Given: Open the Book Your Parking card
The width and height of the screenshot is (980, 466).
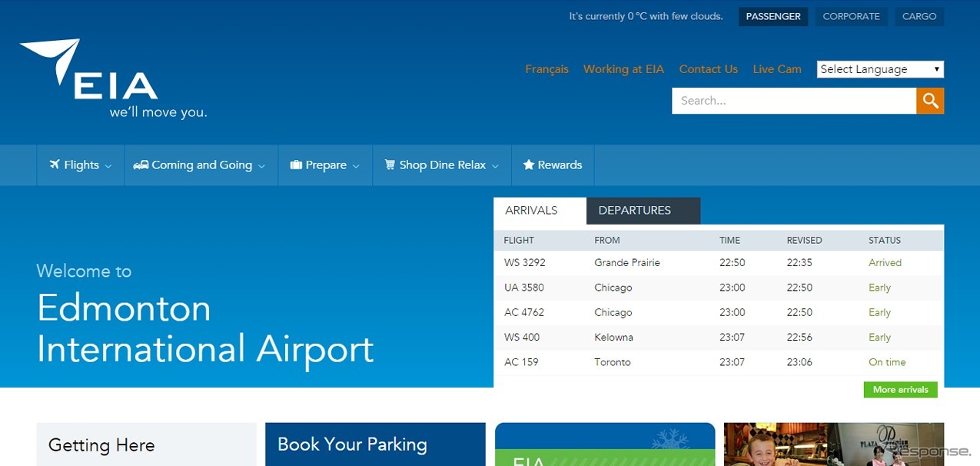Looking at the screenshot, I should [x=375, y=444].
